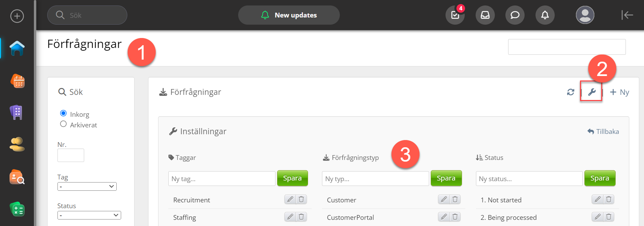Delete the Recruitment tag
Screen dimensions: 644x226
pyautogui.click(x=301, y=199)
